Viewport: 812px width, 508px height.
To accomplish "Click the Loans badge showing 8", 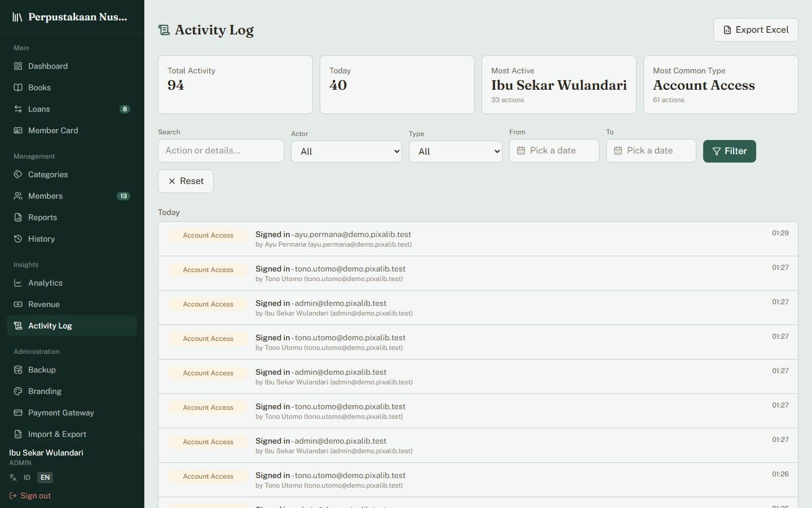I will click(x=125, y=109).
